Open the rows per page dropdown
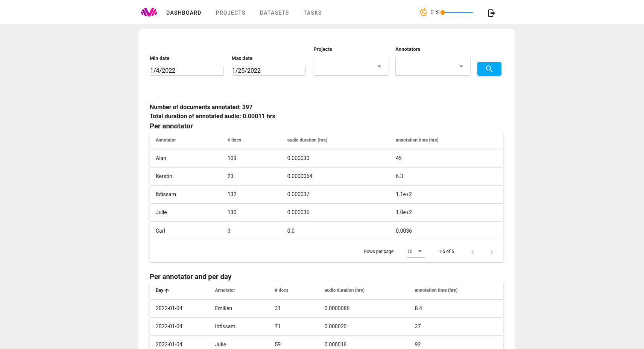The height and width of the screenshot is (349, 644). 416,251
